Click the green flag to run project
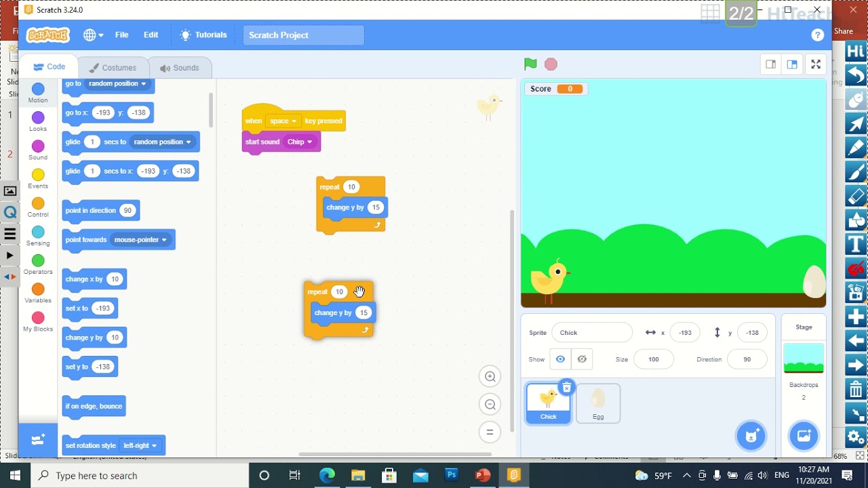Viewport: 868px width, 488px height. click(530, 64)
